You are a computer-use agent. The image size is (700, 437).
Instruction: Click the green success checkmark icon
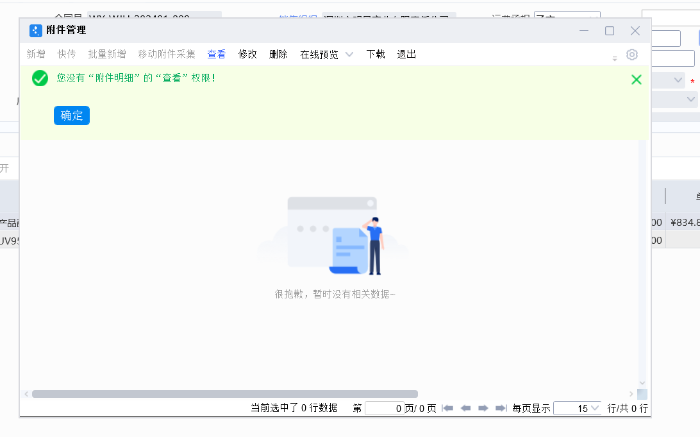point(40,78)
